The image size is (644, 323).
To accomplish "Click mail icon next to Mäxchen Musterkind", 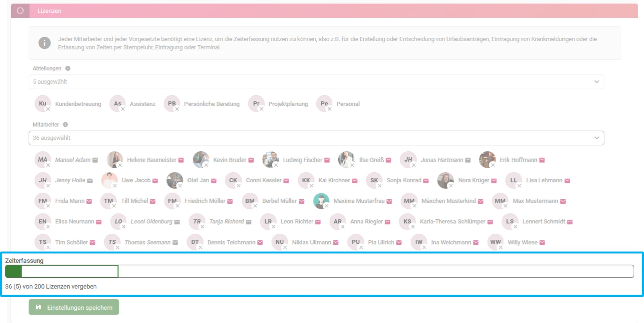I will pyautogui.click(x=481, y=201).
